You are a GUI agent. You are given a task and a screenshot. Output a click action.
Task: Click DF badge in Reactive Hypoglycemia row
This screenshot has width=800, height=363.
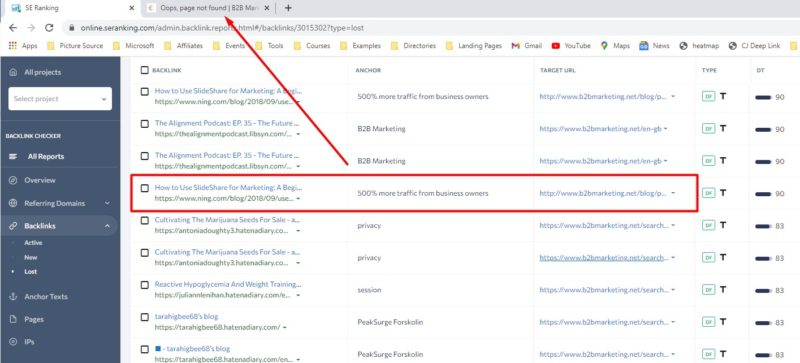point(708,290)
